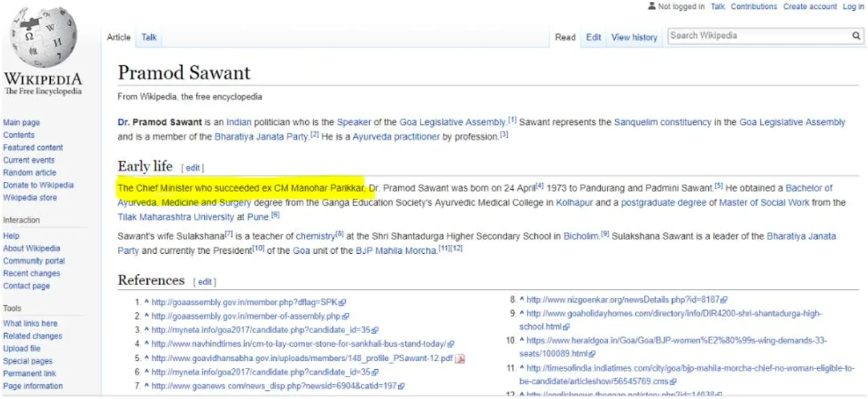Click Bharatiya Janata Party link in the intro
Image resolution: width=868 pixels, height=399 pixels.
261,136
